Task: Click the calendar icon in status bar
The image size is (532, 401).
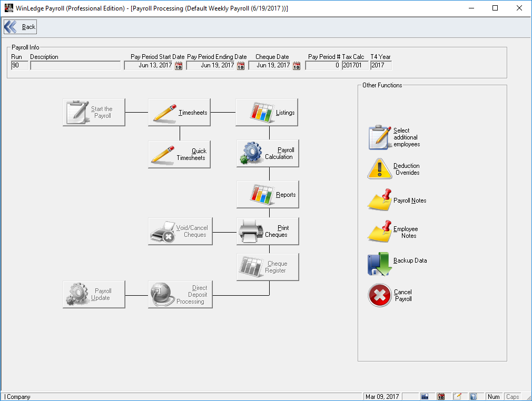Action: (x=441, y=397)
